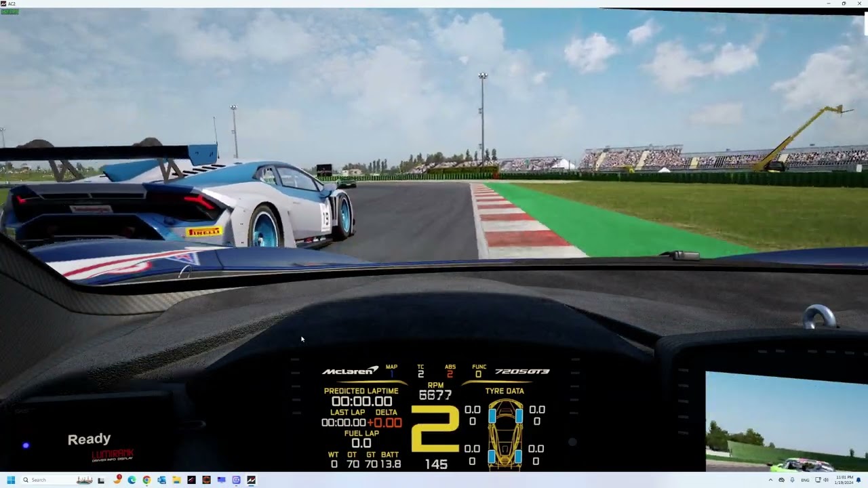Select the active AC2 game taskbar icon
Screen dimensions: 868x488
point(251,480)
